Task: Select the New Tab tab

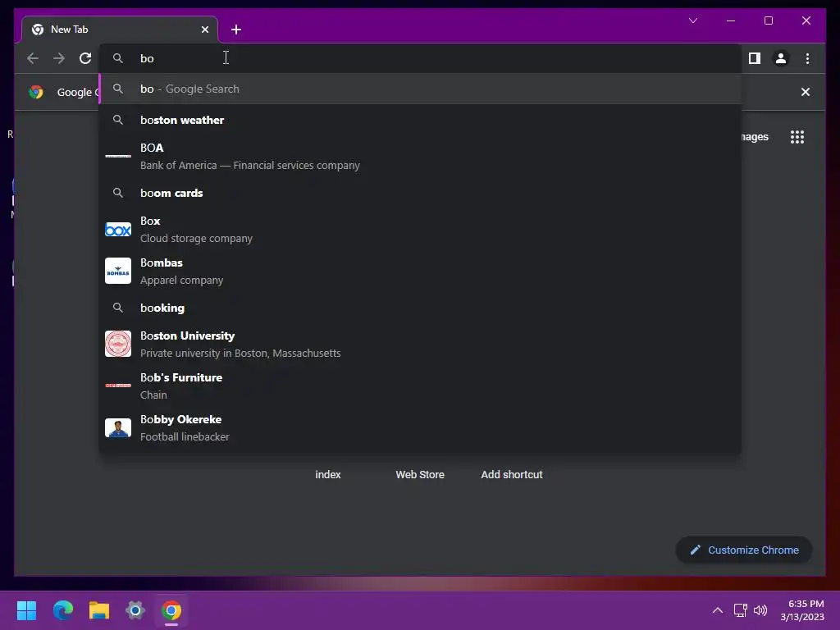Action: (x=120, y=30)
